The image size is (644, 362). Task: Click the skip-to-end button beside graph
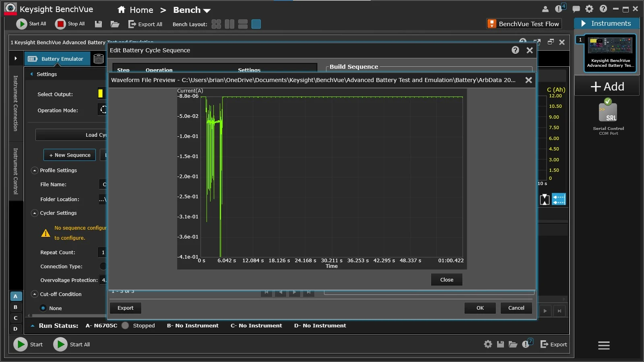[559, 311]
